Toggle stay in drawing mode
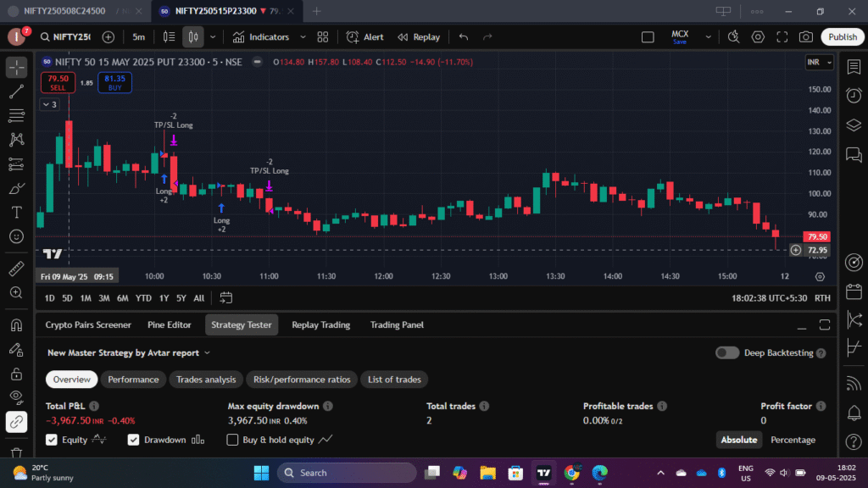Screen dimensions: 868x488 pos(17,350)
